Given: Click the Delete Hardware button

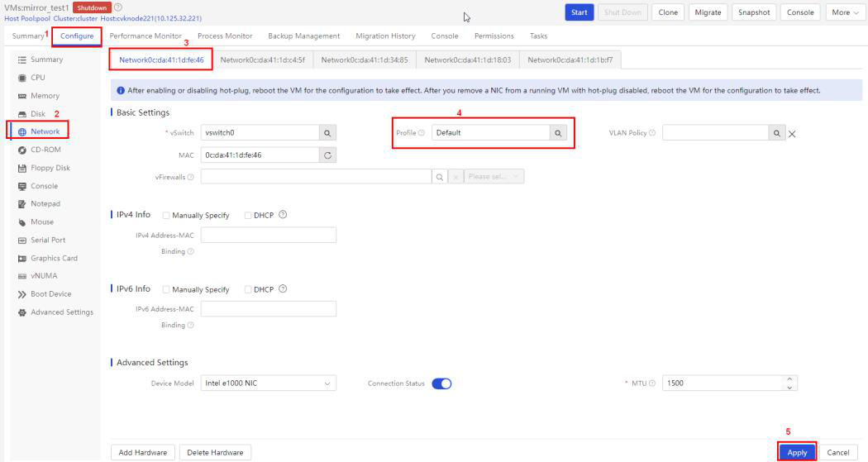Looking at the screenshot, I should click(215, 453).
